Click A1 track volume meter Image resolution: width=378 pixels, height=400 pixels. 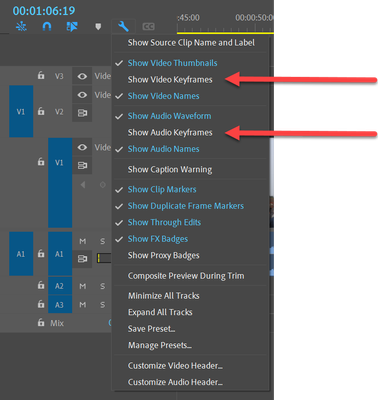point(104,258)
